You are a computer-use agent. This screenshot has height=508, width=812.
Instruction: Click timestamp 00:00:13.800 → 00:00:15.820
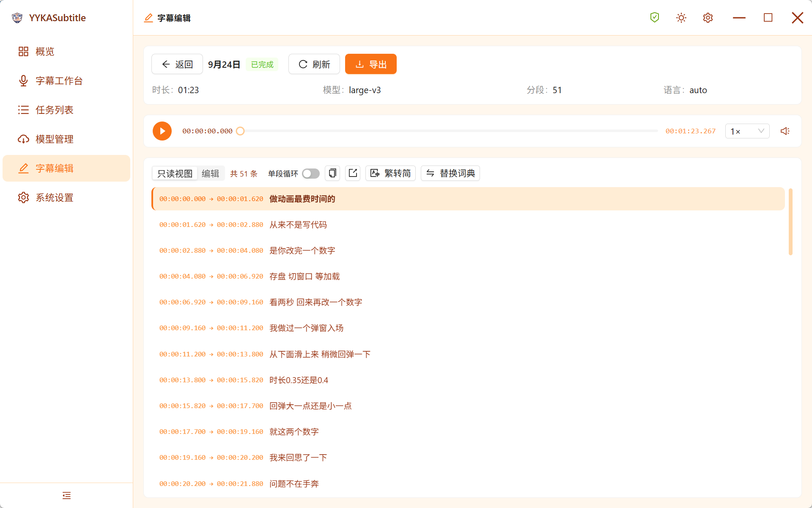211,380
